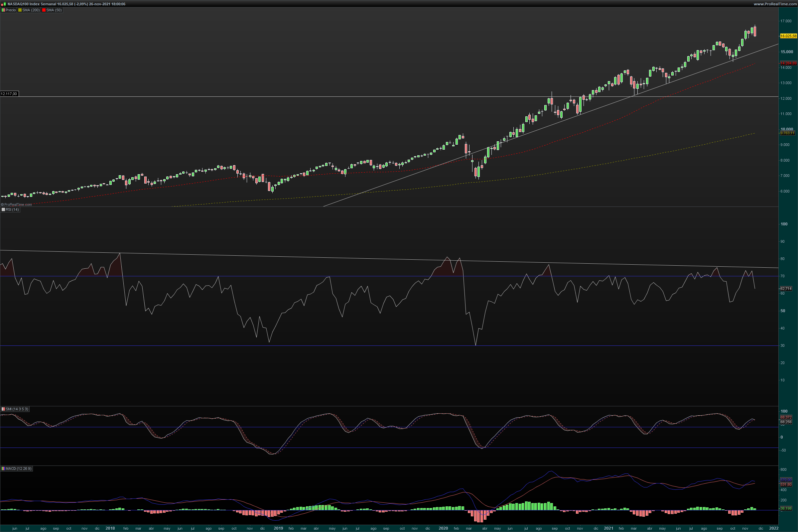This screenshot has width=798, height=532.
Task: Click the yellow 16.025,58 current price tag
Action: pos(788,36)
